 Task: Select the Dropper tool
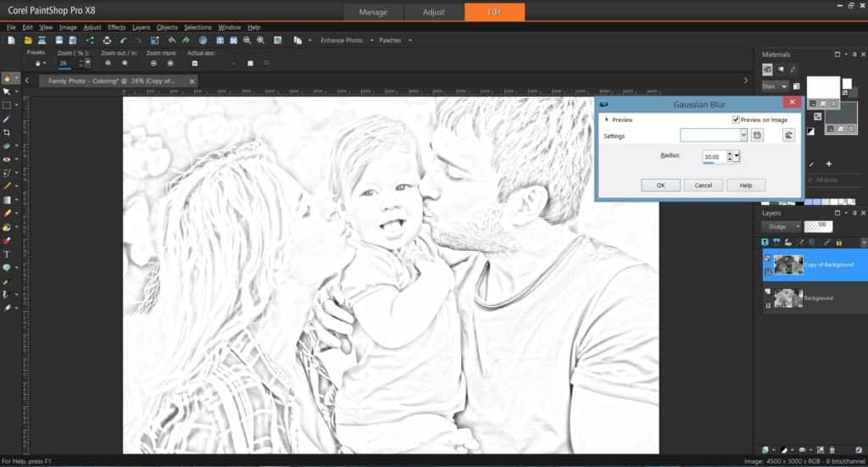(x=7, y=119)
